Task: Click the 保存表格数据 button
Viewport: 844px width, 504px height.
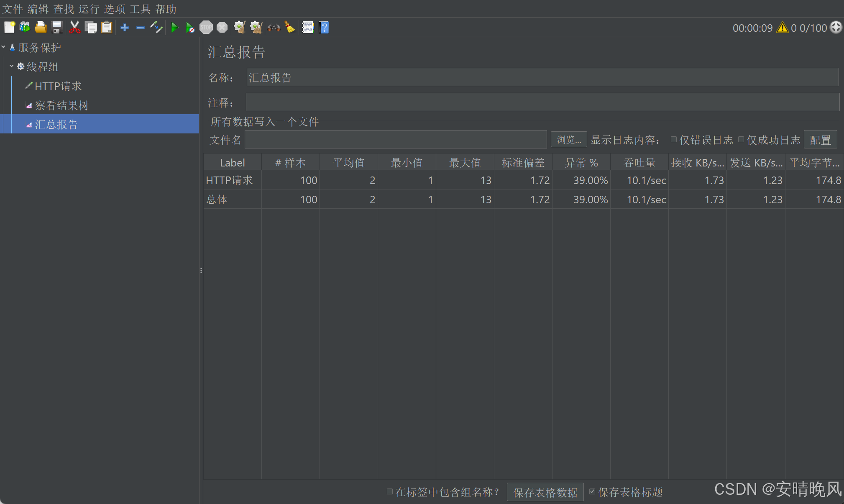Action: click(545, 492)
